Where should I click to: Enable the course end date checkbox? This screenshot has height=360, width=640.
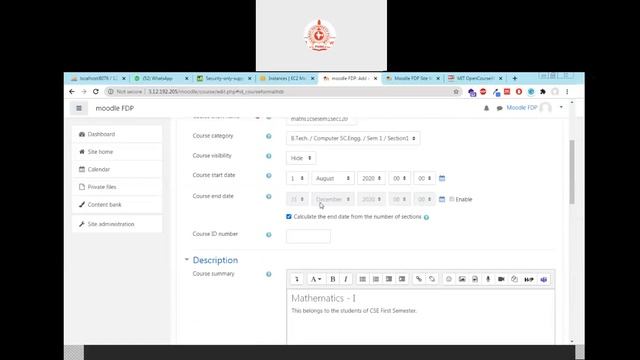(x=451, y=199)
